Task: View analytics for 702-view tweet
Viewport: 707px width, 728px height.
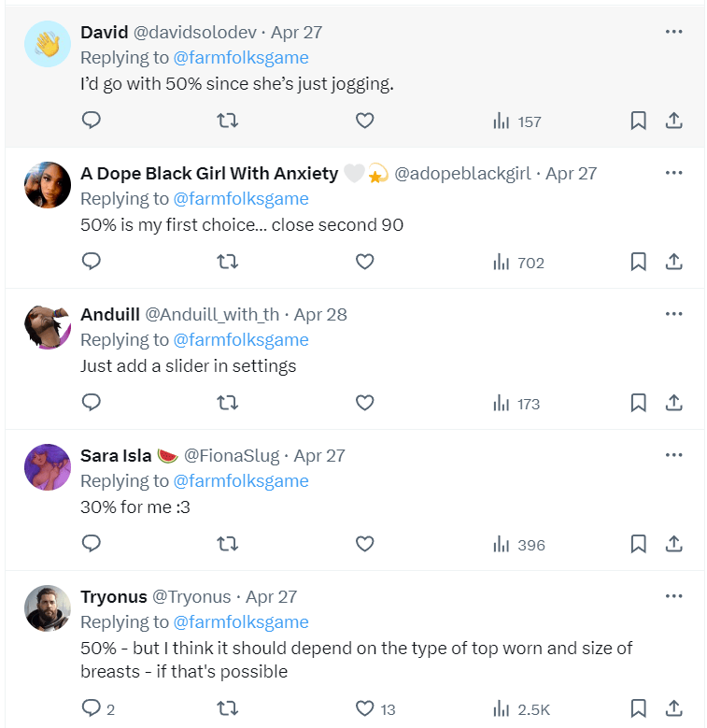Action: [x=518, y=263]
